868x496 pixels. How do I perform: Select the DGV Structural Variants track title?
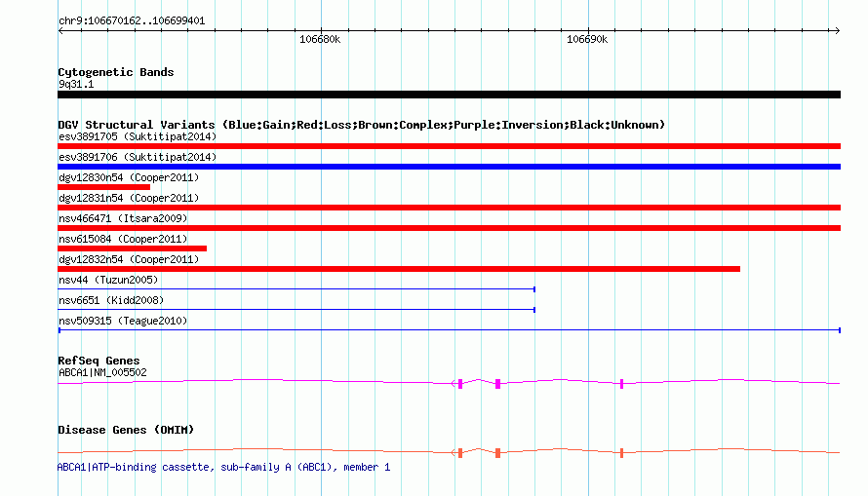[362, 125]
